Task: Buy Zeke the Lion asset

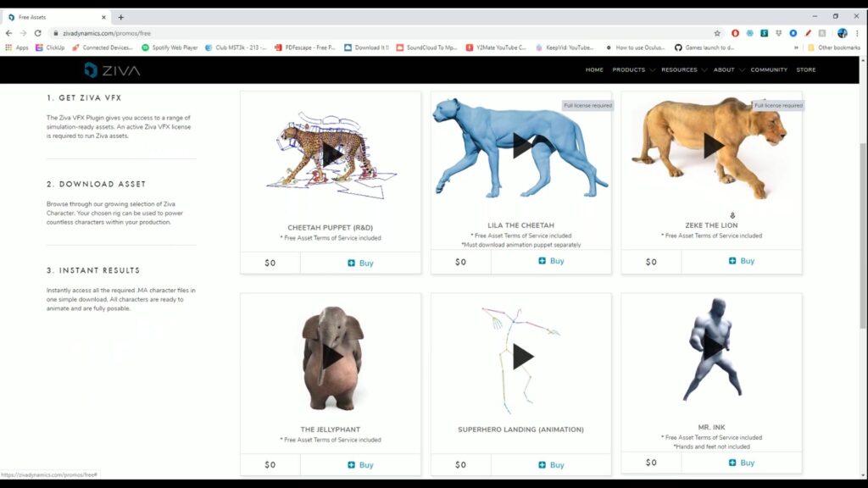Action: pyautogui.click(x=741, y=261)
